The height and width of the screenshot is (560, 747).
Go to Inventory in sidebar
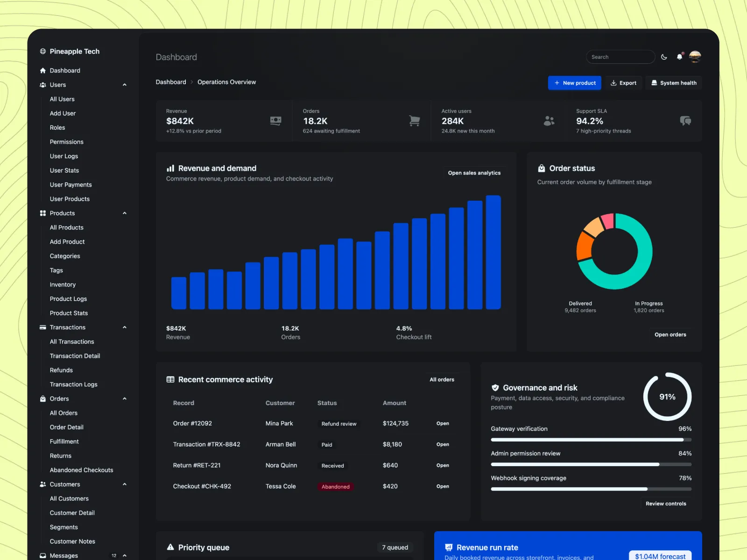pos(63,285)
